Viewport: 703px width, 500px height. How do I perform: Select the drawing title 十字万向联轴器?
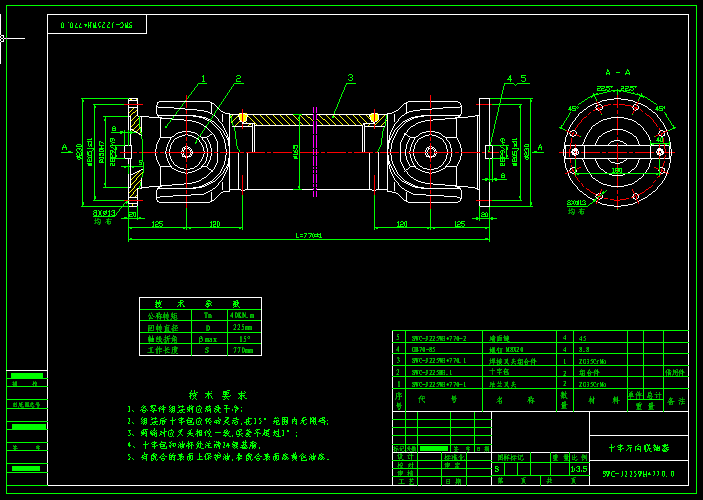pos(639,448)
